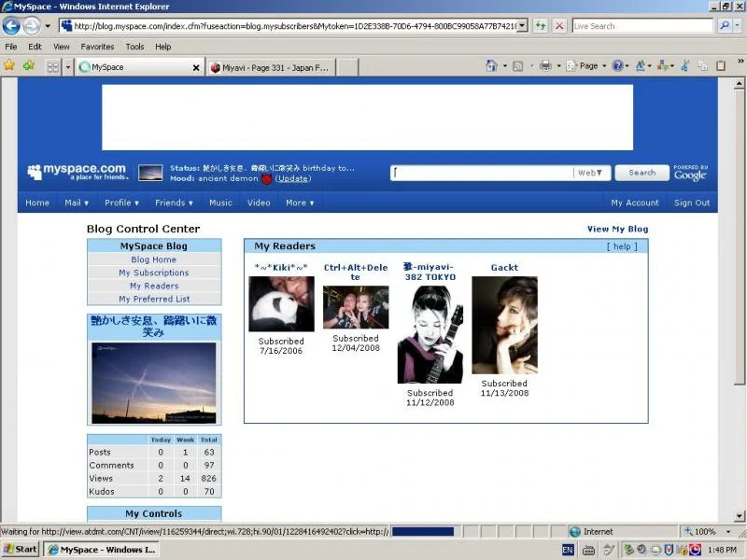
Task: Switch to the Miyavi - Page 331 tab
Action: (271, 67)
